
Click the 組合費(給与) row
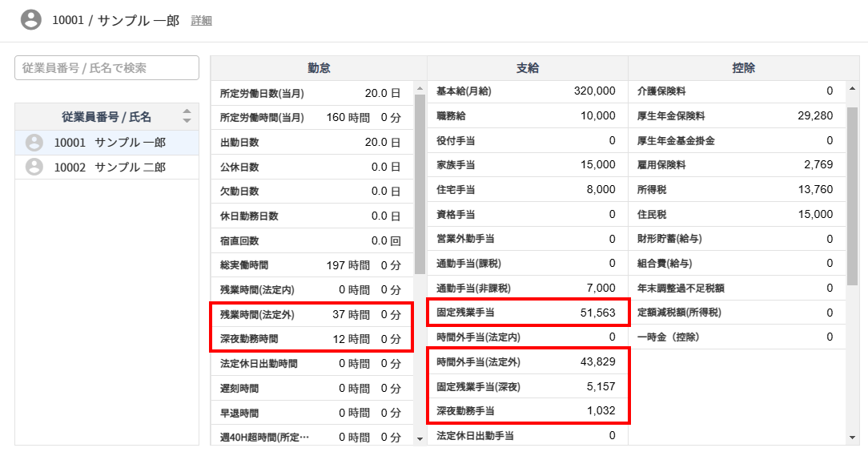737,263
